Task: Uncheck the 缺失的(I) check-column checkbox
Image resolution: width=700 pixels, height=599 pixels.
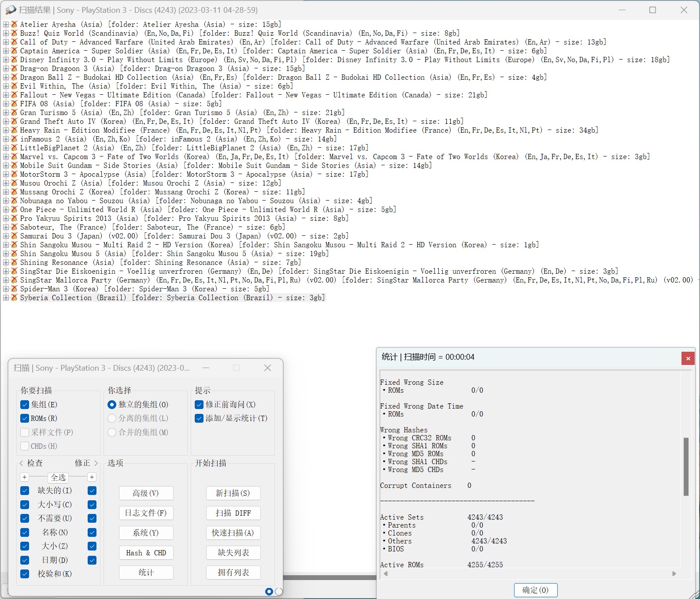Action: click(25, 491)
